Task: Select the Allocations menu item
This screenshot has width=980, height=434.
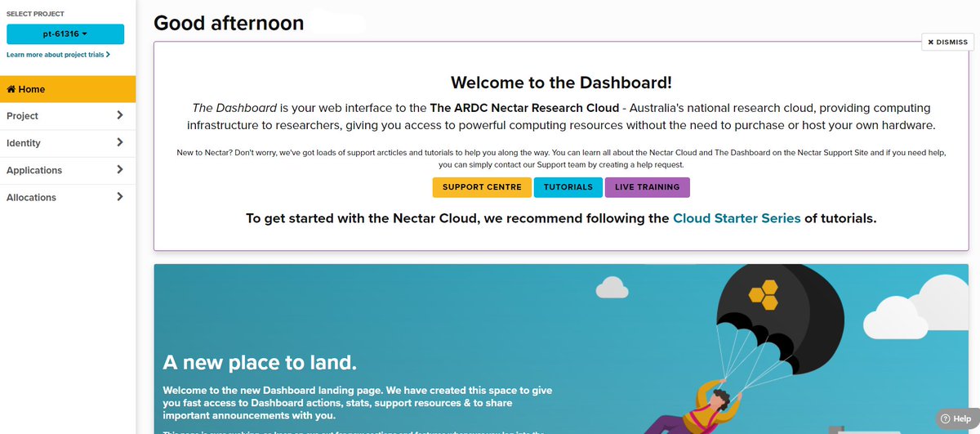Action: tap(68, 197)
